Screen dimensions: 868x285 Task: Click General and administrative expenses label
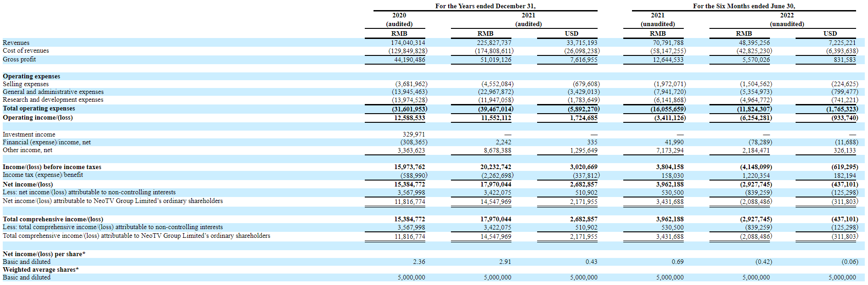pos(53,92)
